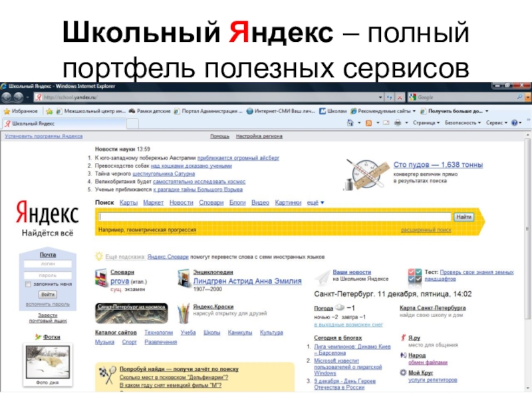Open the Сто пудов — 1,638 тонны link
Screen dimensions: 532x399
(438, 165)
